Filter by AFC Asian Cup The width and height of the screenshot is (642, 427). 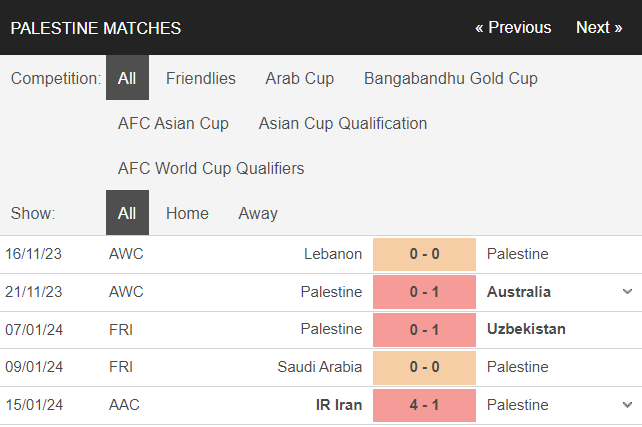click(x=173, y=123)
